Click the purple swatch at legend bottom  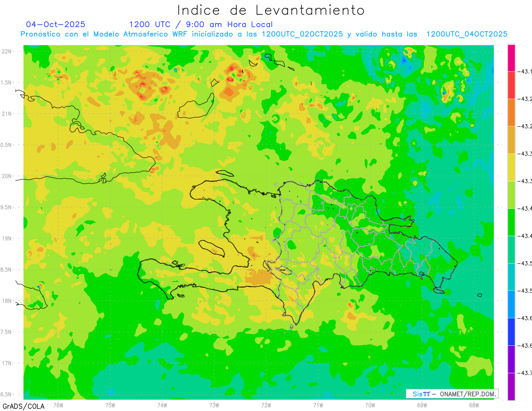pyautogui.click(x=511, y=387)
